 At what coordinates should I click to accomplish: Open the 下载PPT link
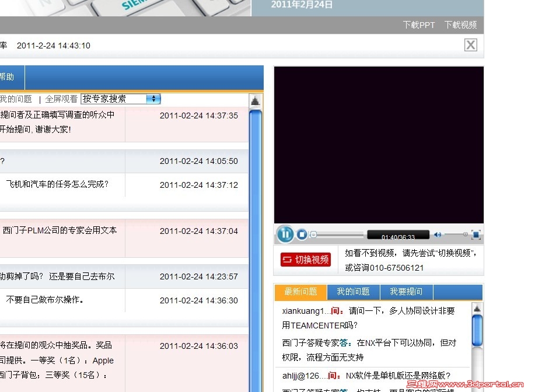click(419, 25)
